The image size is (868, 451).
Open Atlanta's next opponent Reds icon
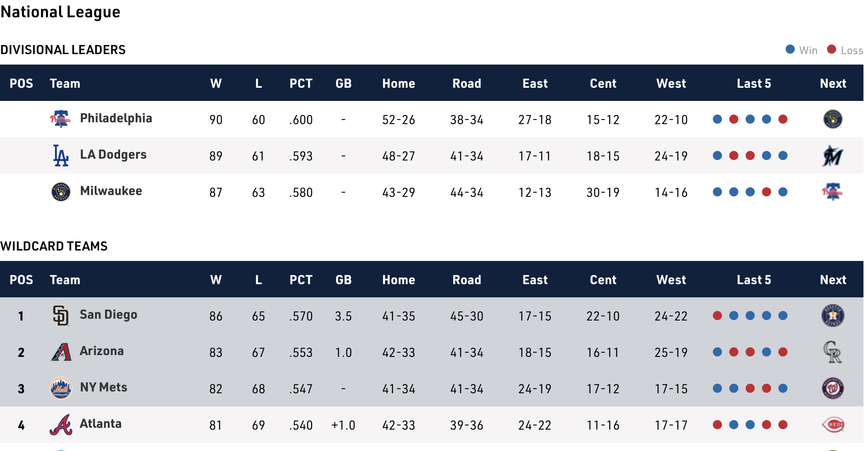833,425
